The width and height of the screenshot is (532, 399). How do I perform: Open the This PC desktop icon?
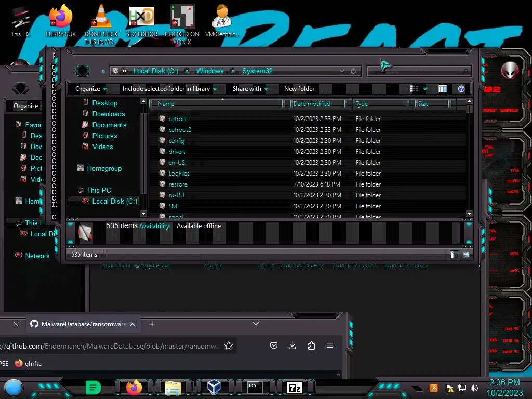pyautogui.click(x=20, y=21)
